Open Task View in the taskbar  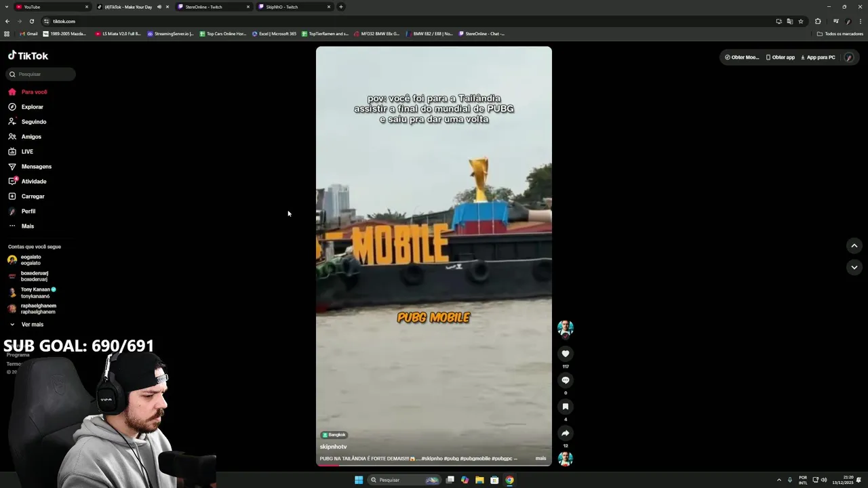450,480
